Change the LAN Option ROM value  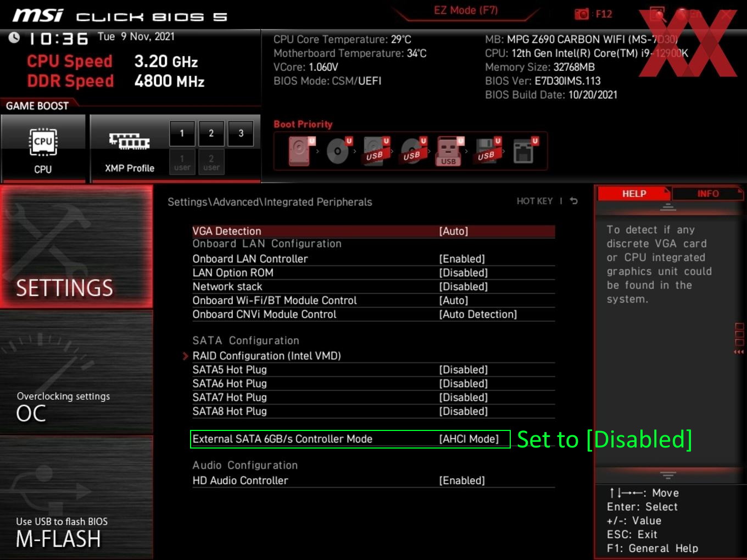(x=464, y=273)
